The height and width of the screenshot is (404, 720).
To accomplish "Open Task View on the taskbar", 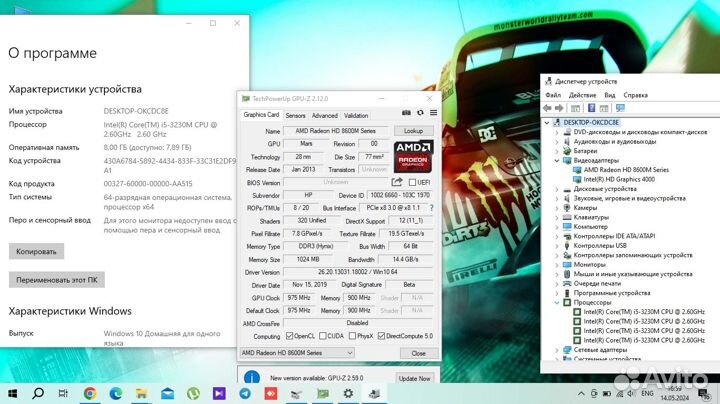I will pyautogui.click(x=63, y=393).
